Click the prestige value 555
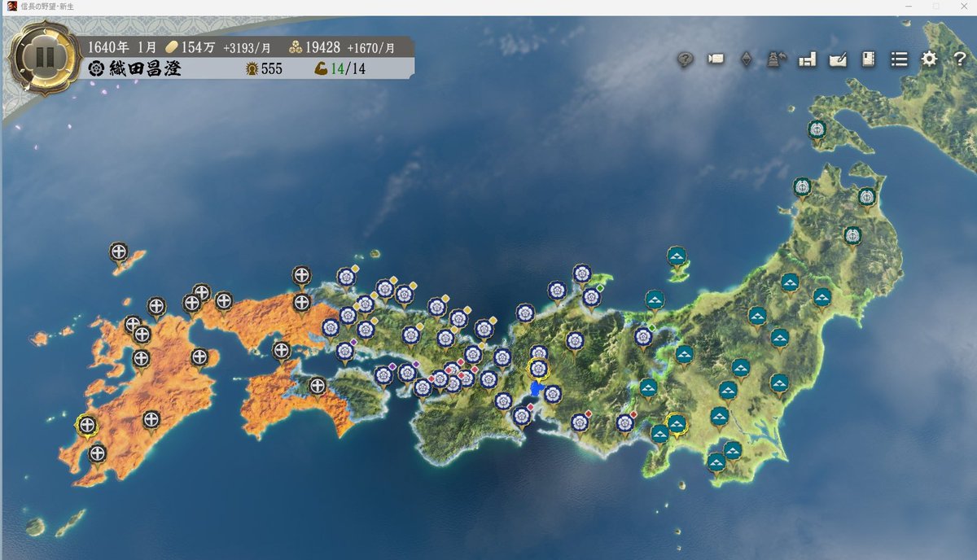The height and width of the screenshot is (560, 977). point(272,69)
